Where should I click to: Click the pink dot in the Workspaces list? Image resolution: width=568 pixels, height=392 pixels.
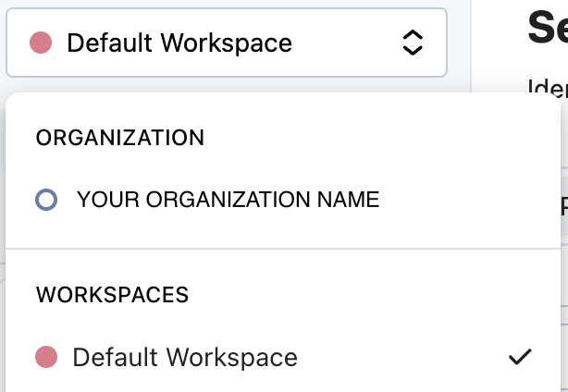(x=46, y=357)
